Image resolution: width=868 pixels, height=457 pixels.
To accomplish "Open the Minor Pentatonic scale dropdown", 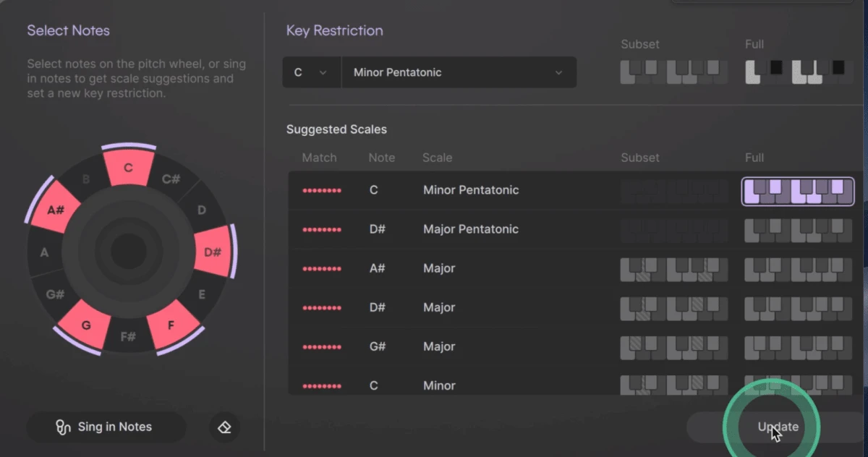I will coord(459,72).
